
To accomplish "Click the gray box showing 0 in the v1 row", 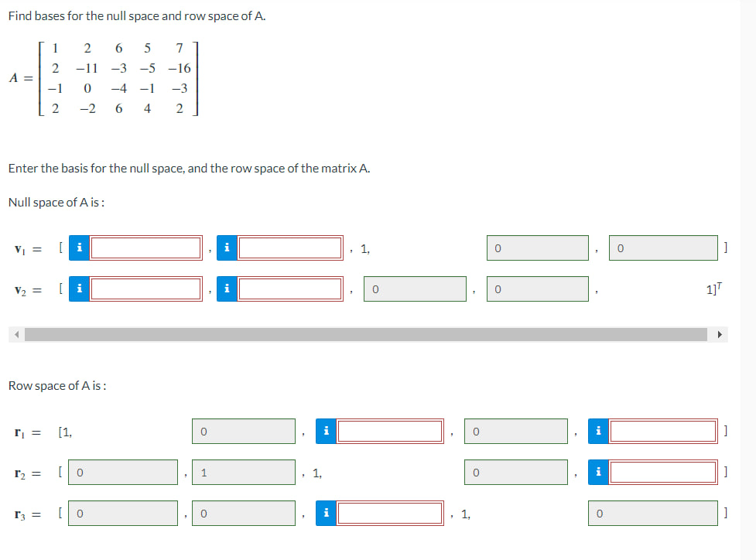I will click(538, 248).
